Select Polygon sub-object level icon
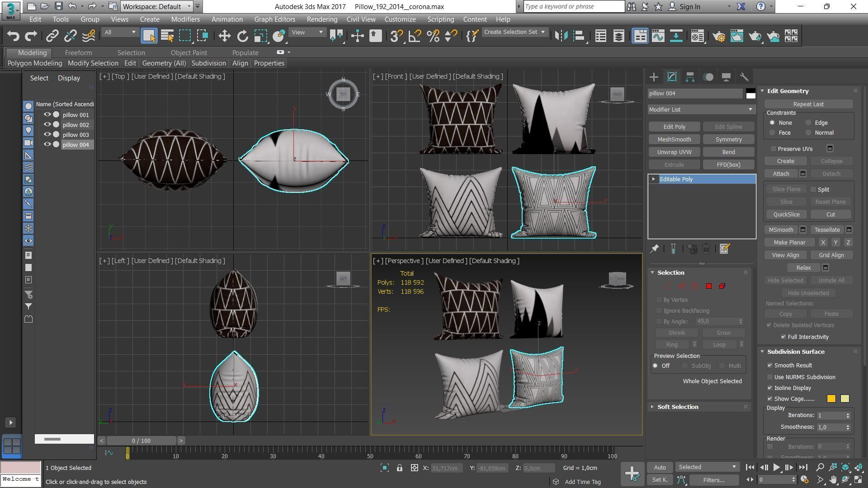 (709, 286)
